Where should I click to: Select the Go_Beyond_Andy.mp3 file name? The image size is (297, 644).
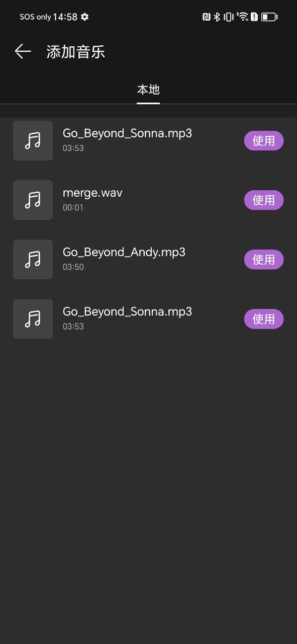pos(124,252)
